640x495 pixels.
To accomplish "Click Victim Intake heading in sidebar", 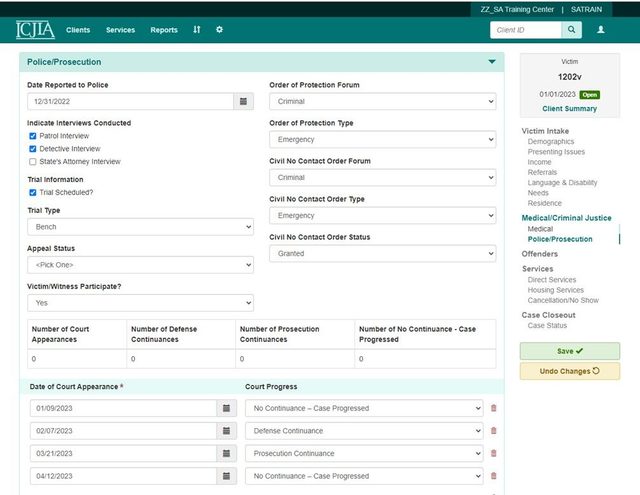I will (545, 131).
